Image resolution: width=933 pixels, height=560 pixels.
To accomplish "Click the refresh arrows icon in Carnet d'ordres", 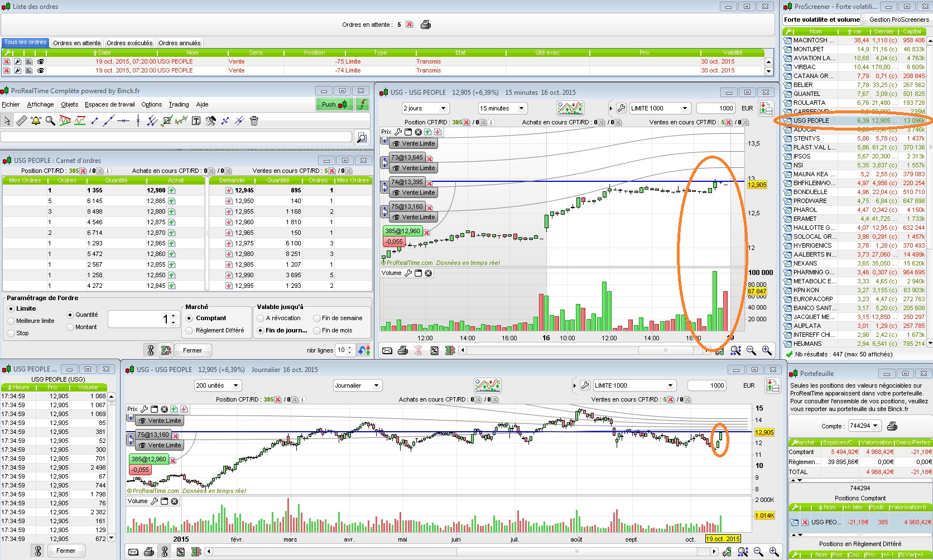I will (364, 350).
